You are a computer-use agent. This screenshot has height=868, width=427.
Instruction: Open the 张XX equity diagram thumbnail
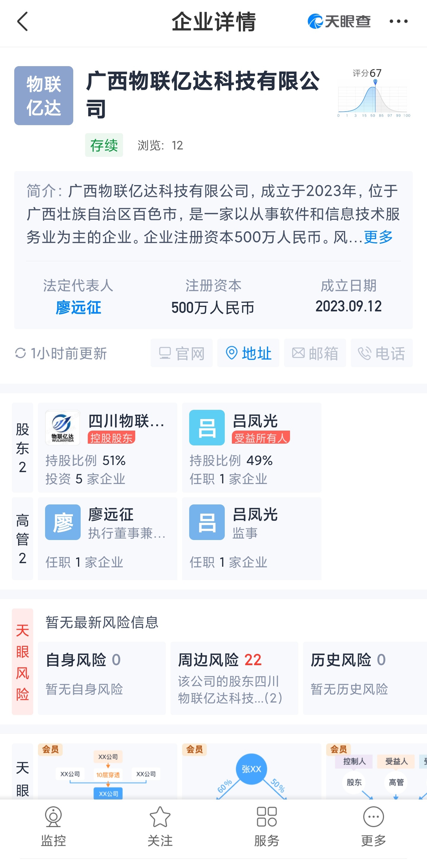(x=252, y=772)
